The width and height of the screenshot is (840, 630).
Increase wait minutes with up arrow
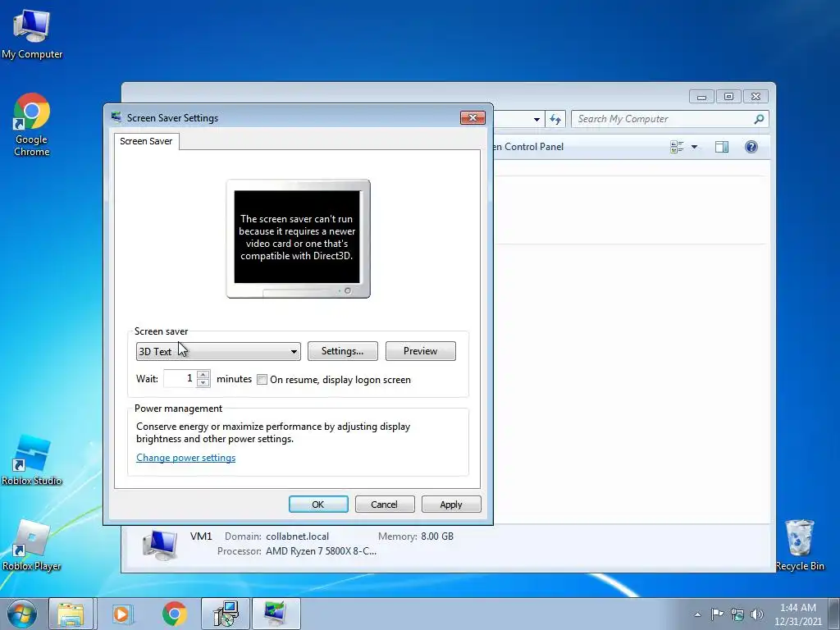click(203, 374)
